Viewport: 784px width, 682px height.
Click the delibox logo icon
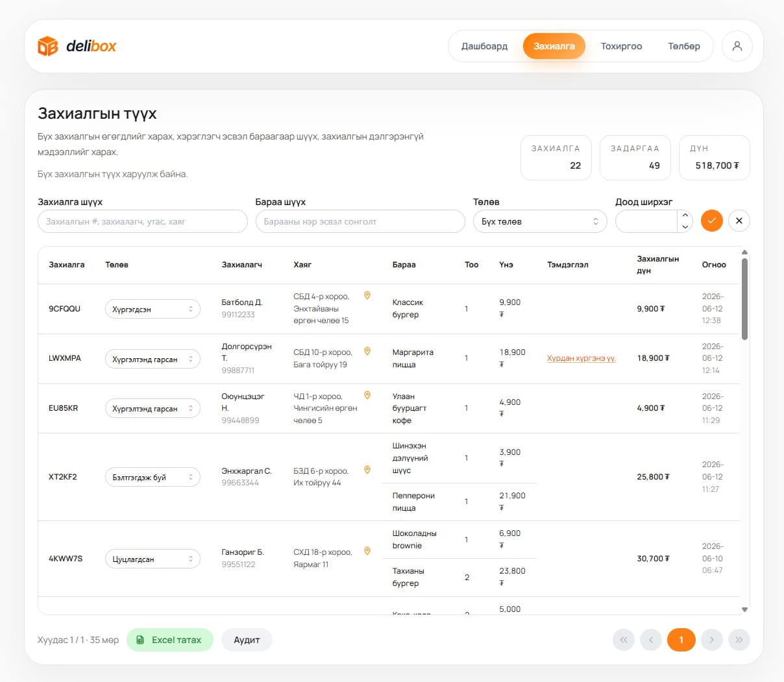click(47, 46)
